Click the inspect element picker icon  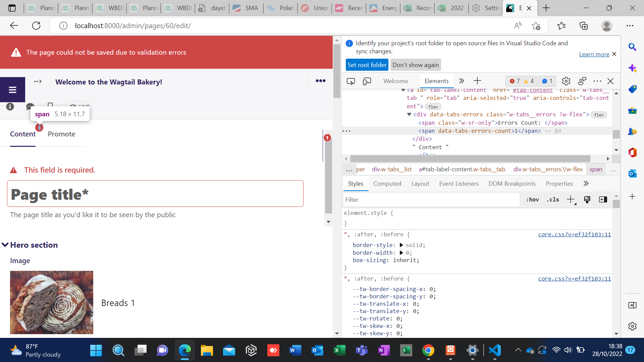click(x=351, y=81)
